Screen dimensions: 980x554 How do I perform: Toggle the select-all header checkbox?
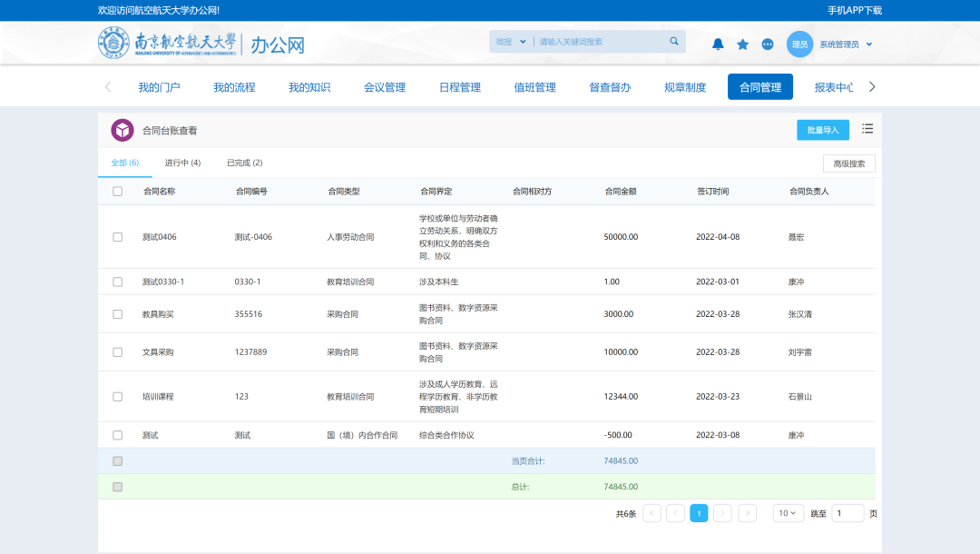tap(117, 192)
